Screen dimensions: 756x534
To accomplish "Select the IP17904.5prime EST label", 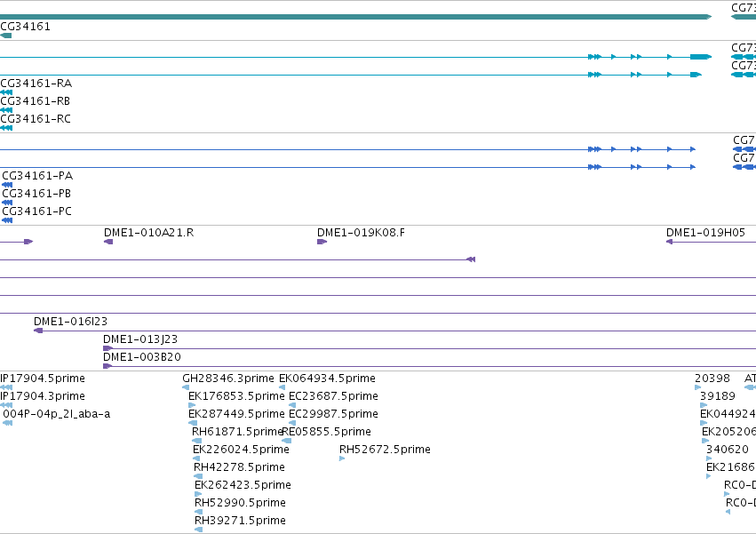I will [x=43, y=379].
